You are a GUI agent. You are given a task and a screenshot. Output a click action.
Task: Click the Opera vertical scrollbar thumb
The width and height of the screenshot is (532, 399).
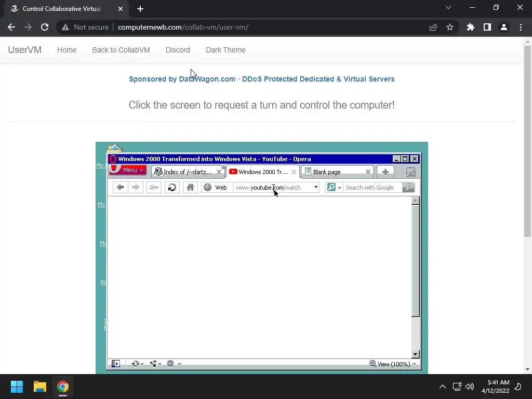click(415, 261)
